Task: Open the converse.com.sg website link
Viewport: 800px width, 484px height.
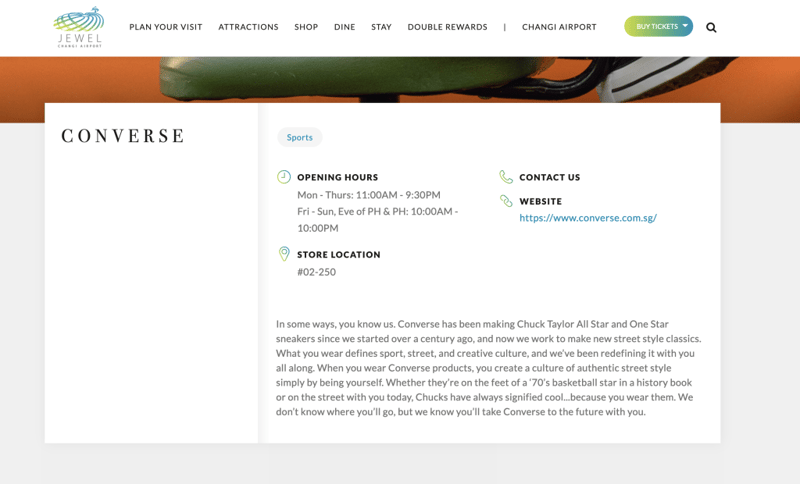Action: (x=587, y=217)
